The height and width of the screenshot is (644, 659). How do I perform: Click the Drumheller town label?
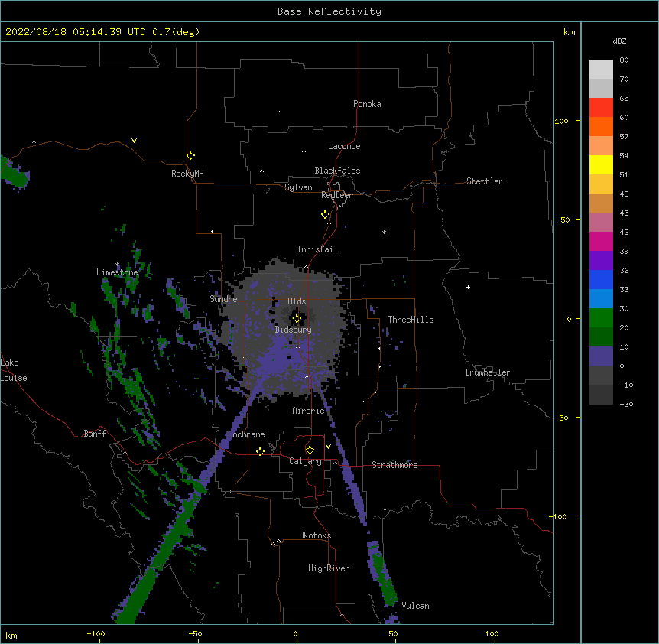point(488,372)
